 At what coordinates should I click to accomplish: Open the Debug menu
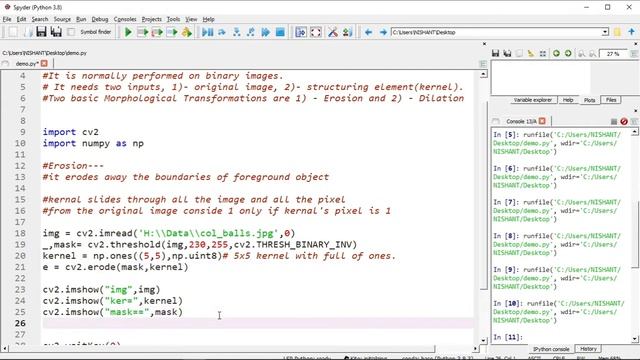click(100, 19)
